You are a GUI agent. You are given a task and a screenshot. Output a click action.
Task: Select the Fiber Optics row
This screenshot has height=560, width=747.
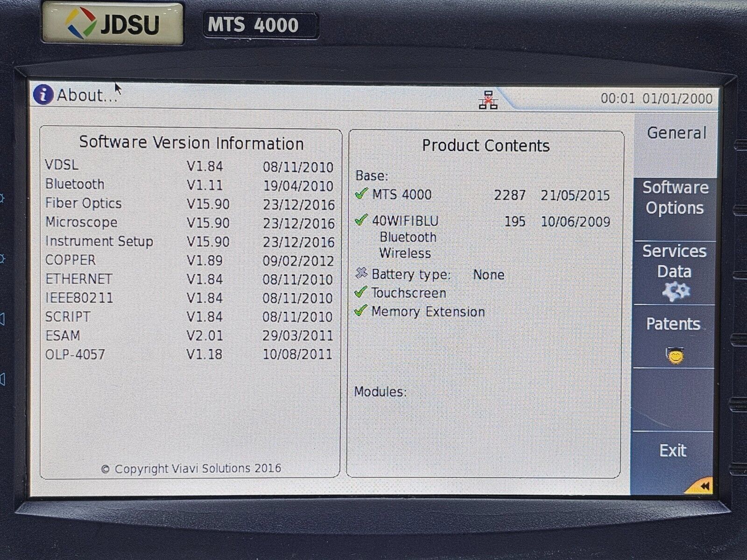tap(190, 204)
